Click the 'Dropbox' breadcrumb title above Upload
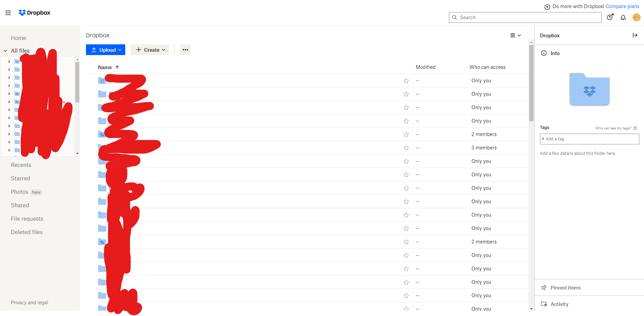644x316 pixels. 98,35
